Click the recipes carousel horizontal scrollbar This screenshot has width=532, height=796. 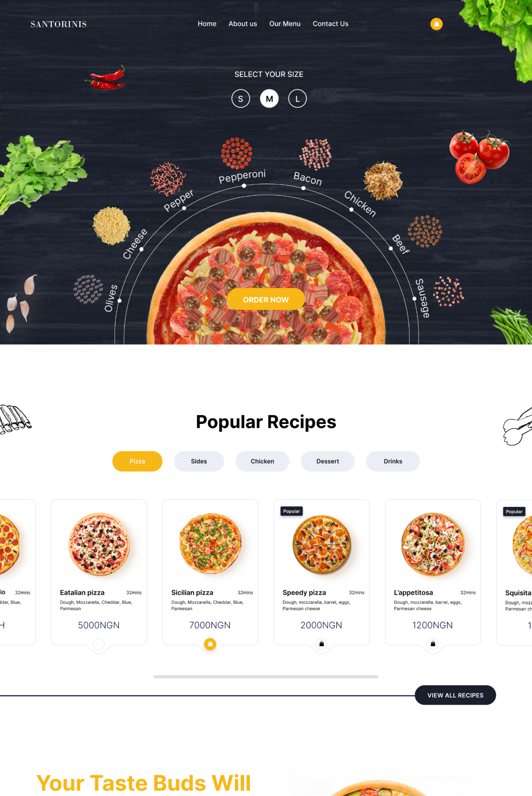pos(266,676)
